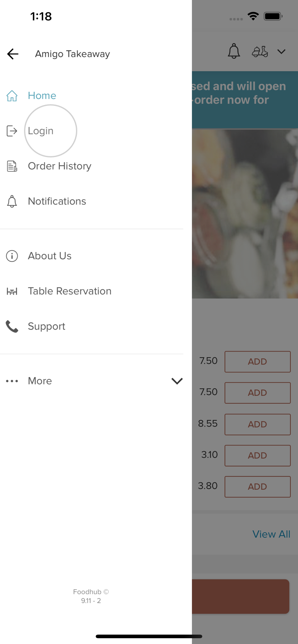298x644 pixels.
Task: Tap the bell icon in top header
Action: 234,51
